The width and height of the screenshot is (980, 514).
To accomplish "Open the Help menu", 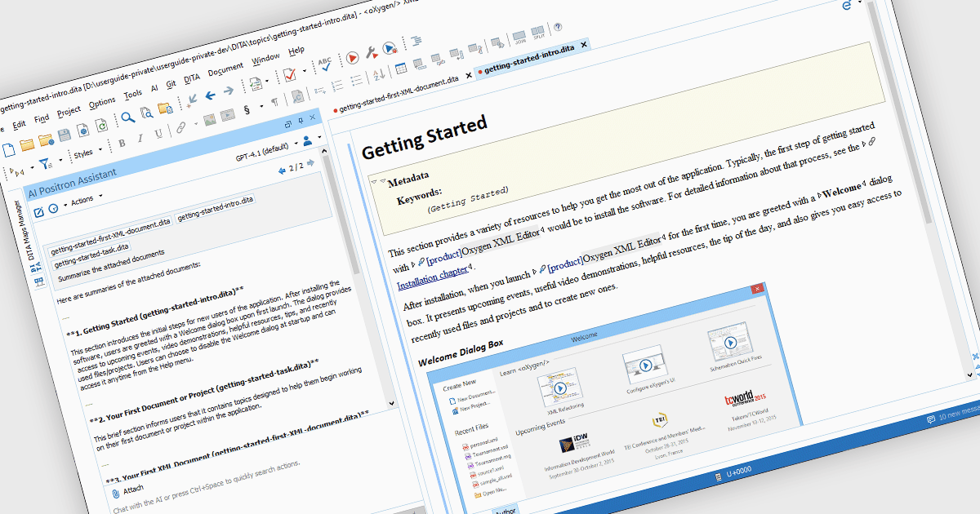I will 296,51.
